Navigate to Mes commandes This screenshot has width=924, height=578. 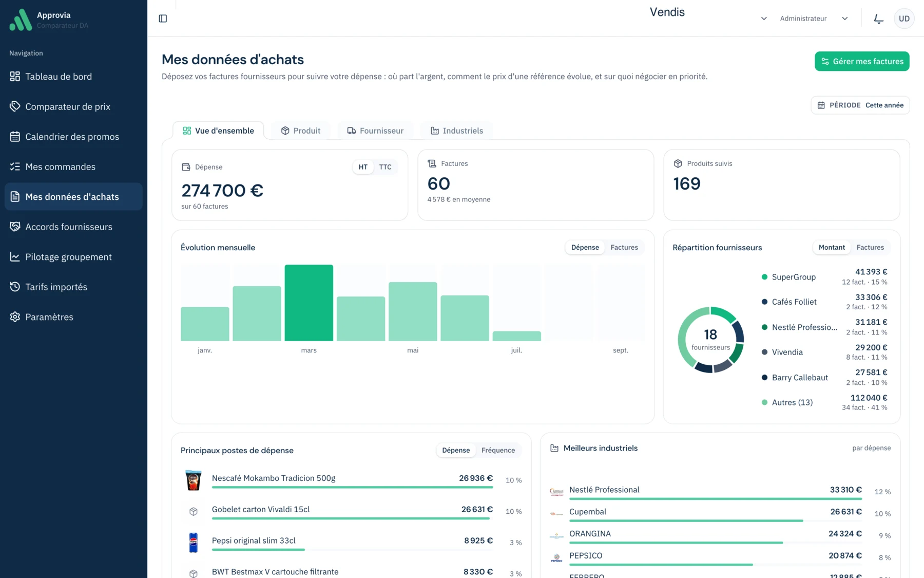73,166
